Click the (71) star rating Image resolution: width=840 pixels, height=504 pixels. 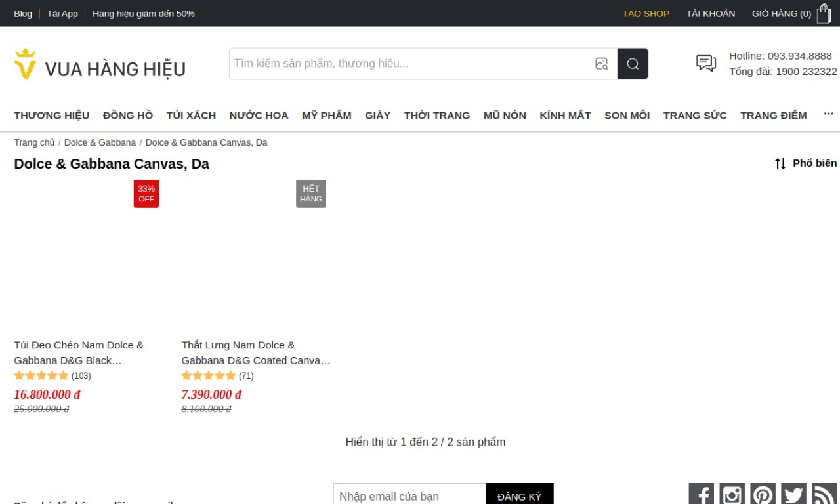[217, 376]
